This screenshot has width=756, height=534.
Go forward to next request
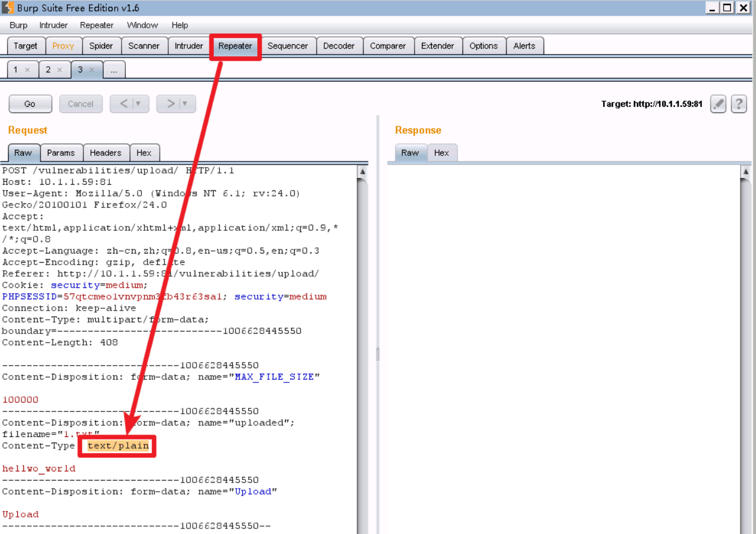tap(170, 104)
